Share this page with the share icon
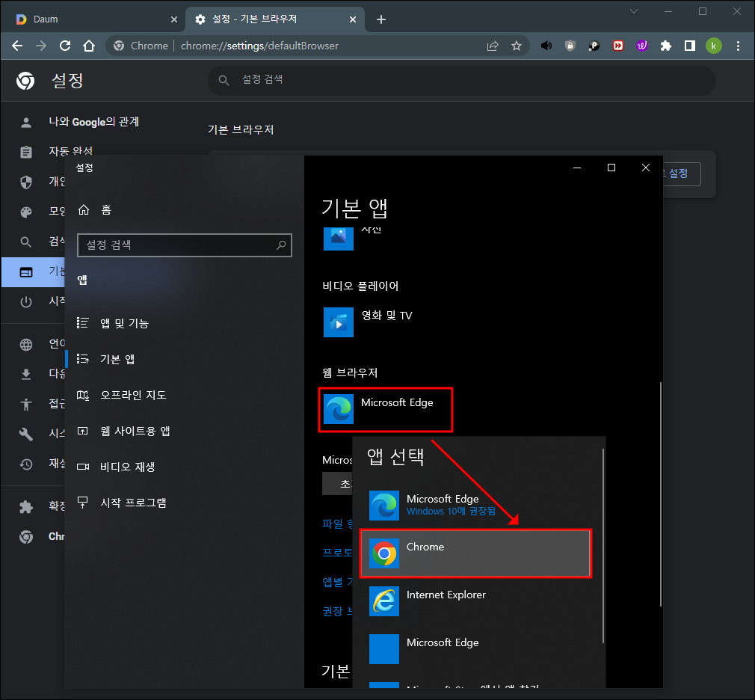The height and width of the screenshot is (700, 755). click(x=493, y=46)
